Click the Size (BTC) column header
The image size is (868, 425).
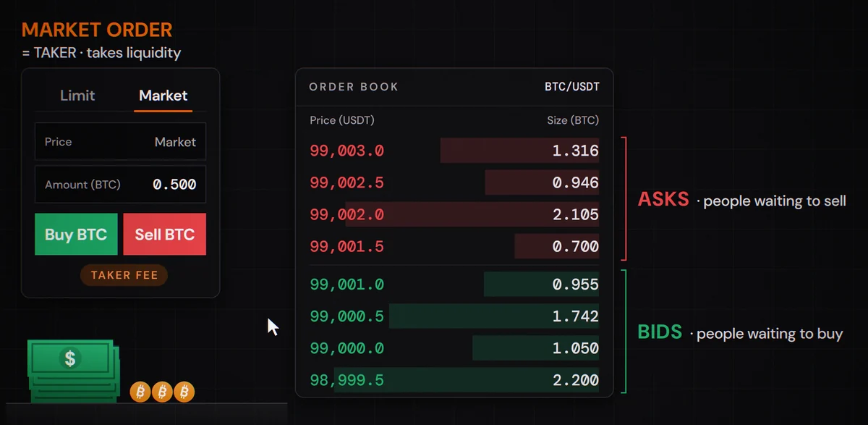coord(573,120)
